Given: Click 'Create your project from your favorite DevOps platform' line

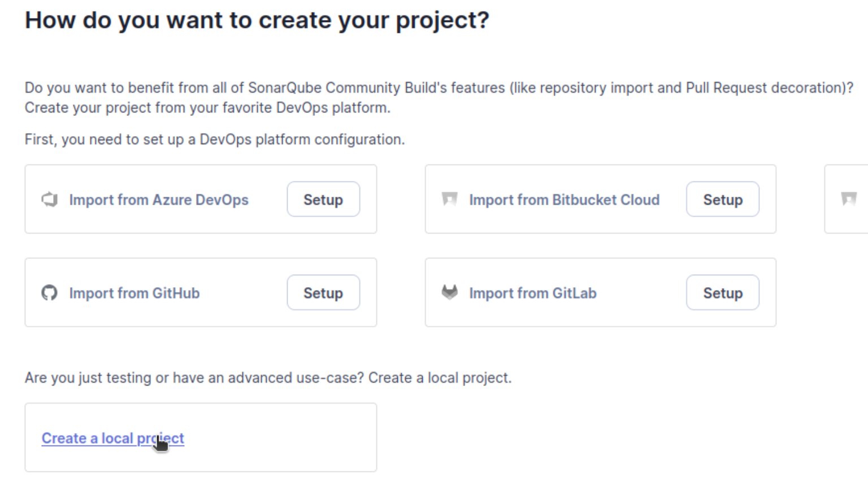Looking at the screenshot, I should click(x=207, y=107).
